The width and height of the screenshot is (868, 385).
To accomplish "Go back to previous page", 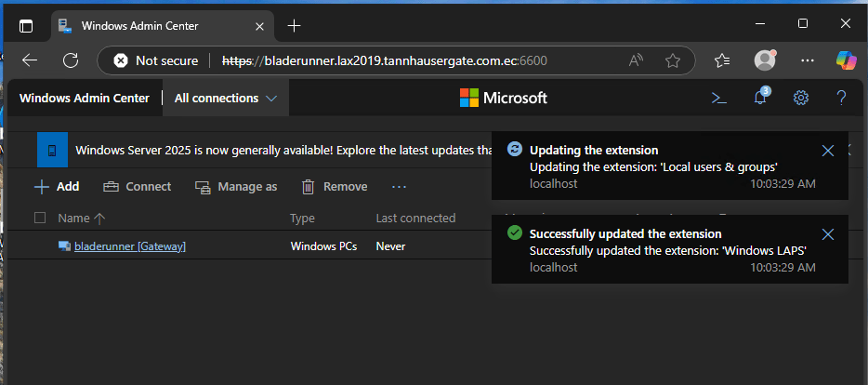I will coord(30,60).
